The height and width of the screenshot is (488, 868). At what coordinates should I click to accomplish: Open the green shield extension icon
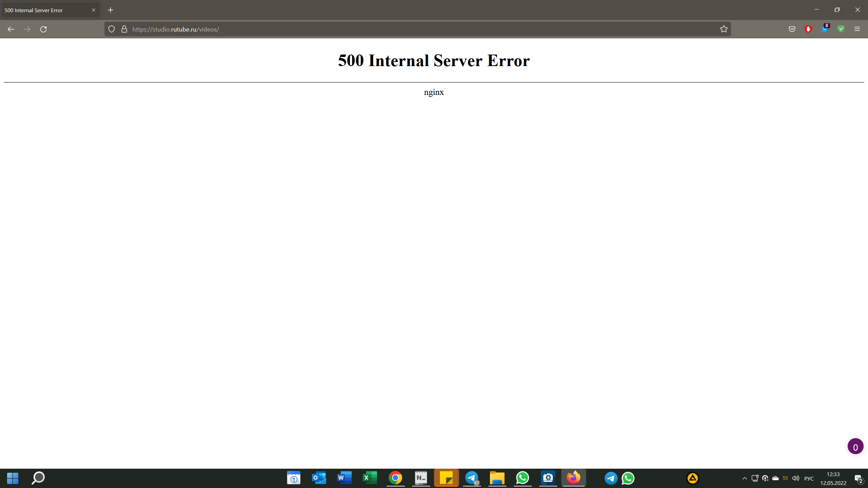click(841, 29)
